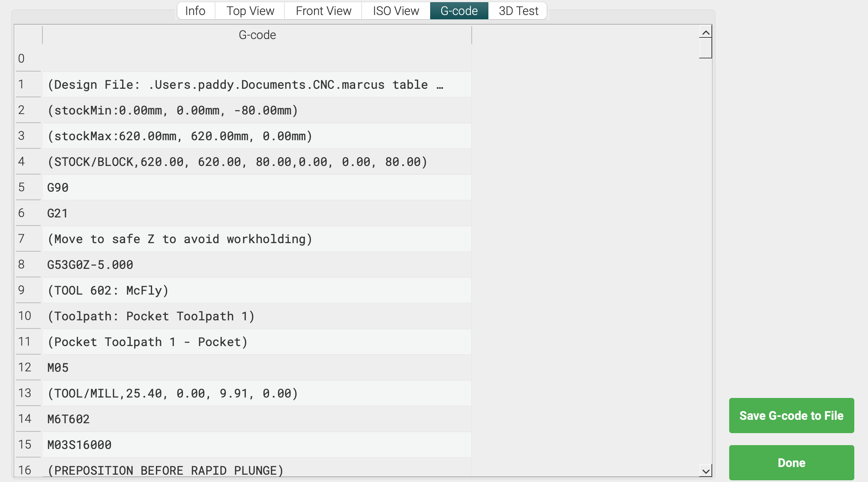Switch to the Info tab
This screenshot has width=868, height=482.
[195, 11]
